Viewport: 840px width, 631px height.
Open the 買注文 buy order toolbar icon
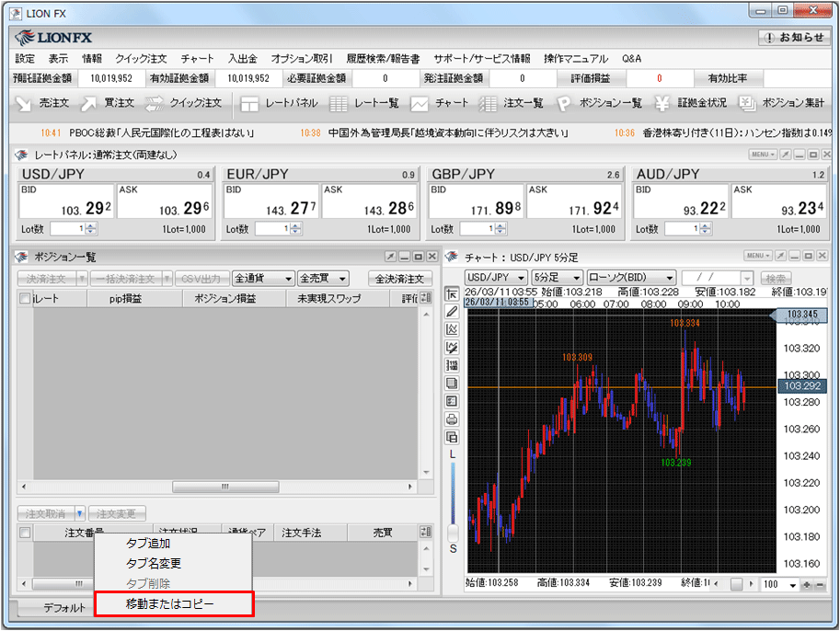[107, 103]
